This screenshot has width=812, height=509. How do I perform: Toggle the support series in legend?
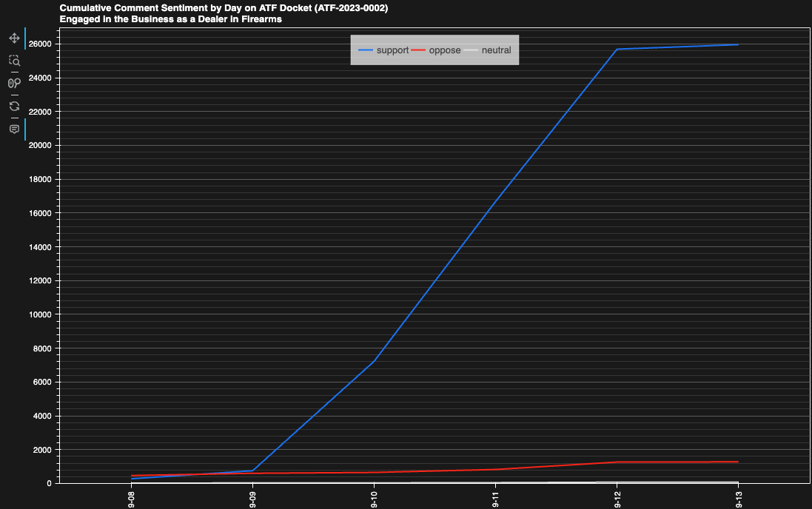point(392,50)
